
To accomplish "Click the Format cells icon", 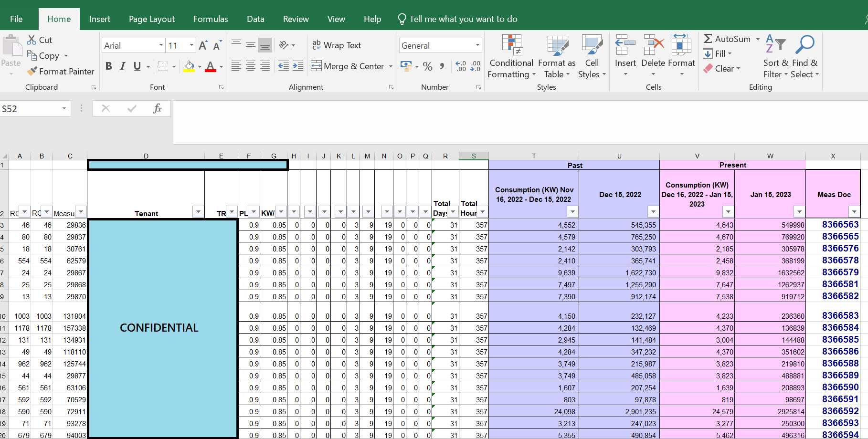I will point(681,45).
